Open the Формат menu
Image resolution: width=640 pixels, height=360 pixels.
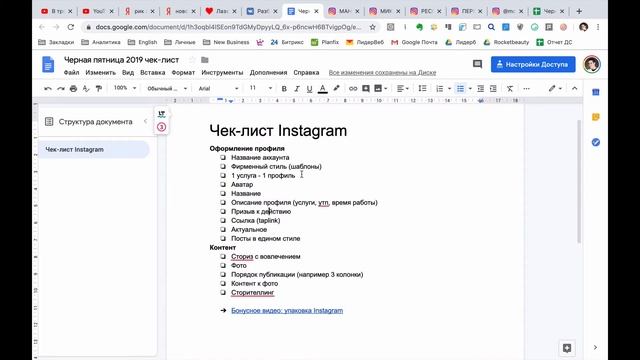(x=183, y=73)
